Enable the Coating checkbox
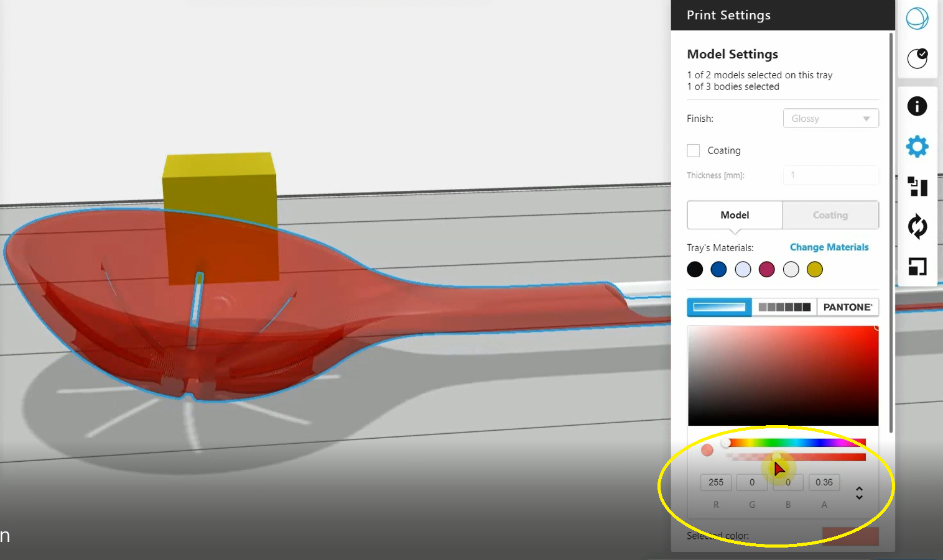Viewport: 943px width, 560px height. click(694, 150)
